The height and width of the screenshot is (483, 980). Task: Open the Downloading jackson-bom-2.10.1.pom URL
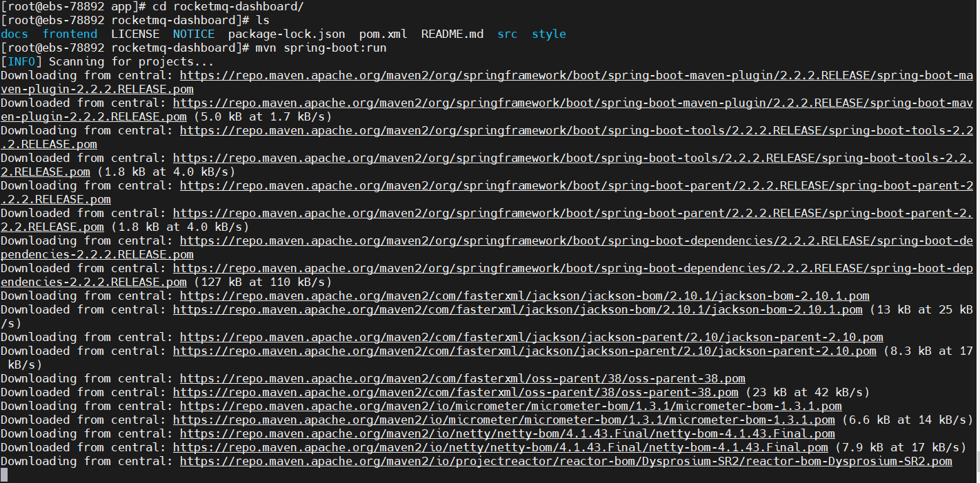tap(524, 296)
